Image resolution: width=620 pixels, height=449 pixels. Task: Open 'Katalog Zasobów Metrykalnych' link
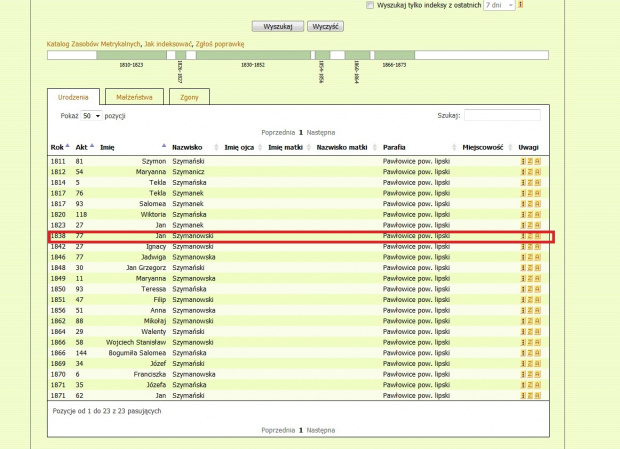point(93,43)
